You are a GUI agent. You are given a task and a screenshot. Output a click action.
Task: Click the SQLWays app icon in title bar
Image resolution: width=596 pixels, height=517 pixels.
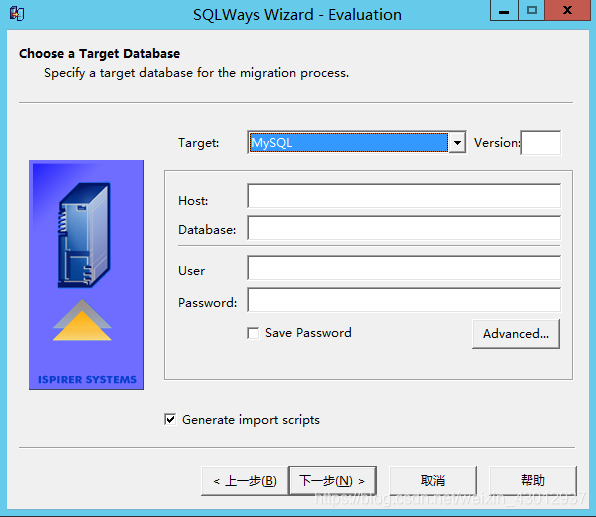(x=17, y=14)
